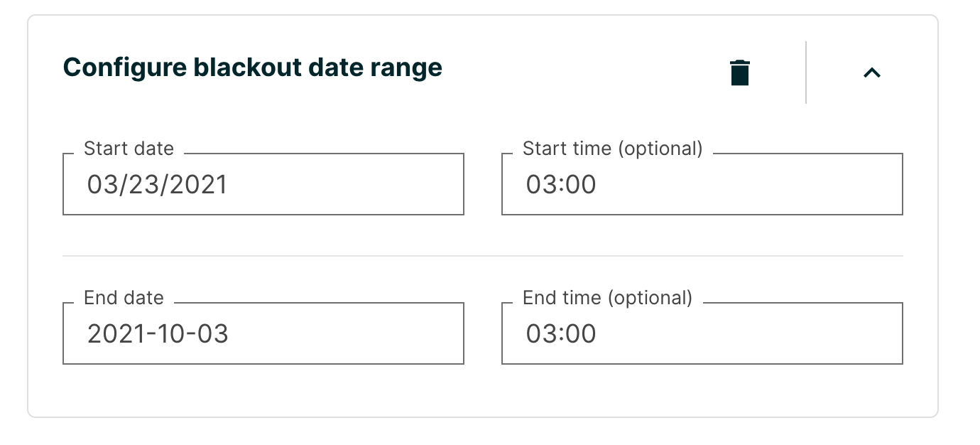The width and height of the screenshot is (980, 445).
Task: Collapse the blackout date range panel
Action: (872, 73)
